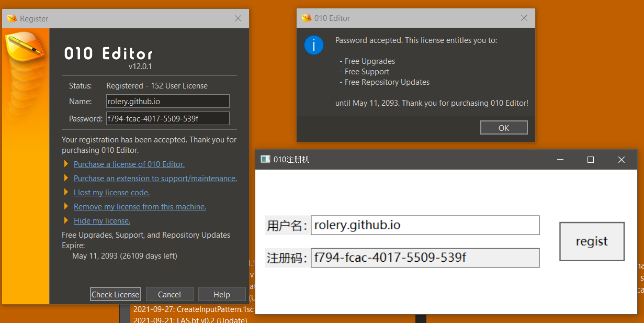Click the Password field in the Register window
Screen dimensions: 644x323
coord(168,118)
